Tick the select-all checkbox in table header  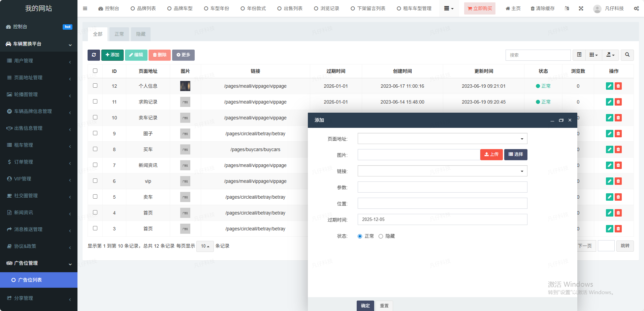pos(95,71)
